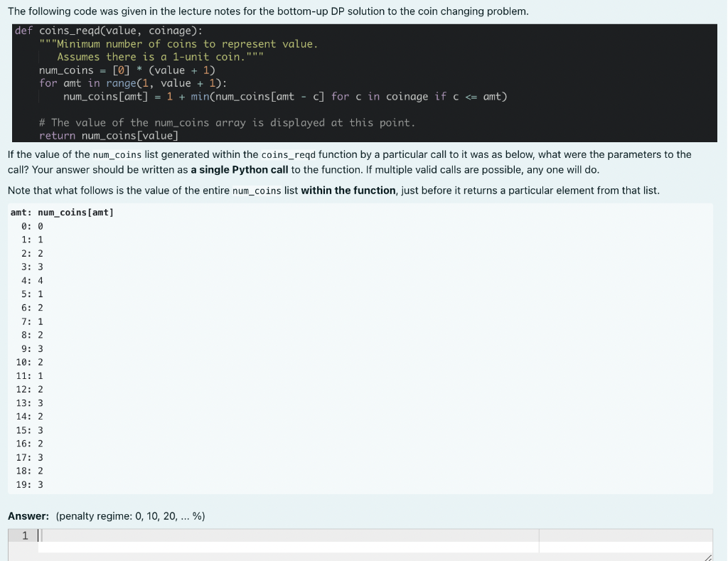
Task: Click the row showing 0: 0
Action: pos(32,225)
